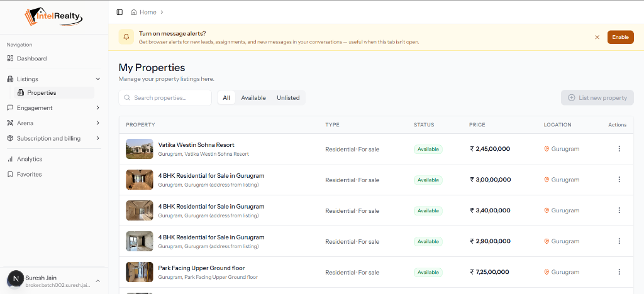Open Suresh Jain account menu chevron
This screenshot has width=644, height=294.
97,281
